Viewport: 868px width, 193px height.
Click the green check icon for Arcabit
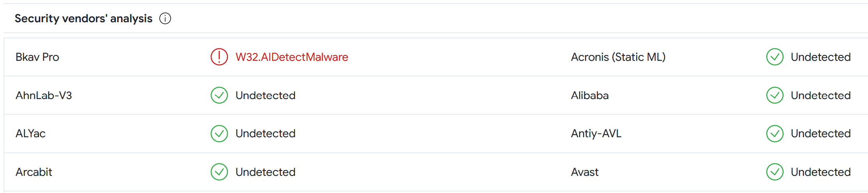(219, 172)
